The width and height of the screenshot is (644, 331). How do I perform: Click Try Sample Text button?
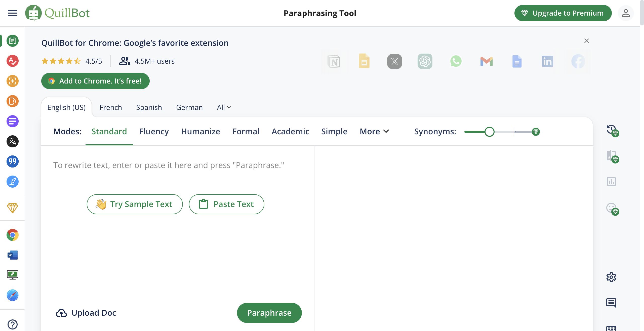[135, 204]
